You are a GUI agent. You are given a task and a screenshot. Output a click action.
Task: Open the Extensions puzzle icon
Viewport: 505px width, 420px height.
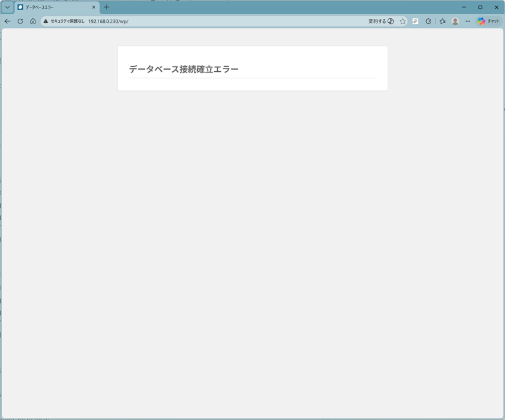[429, 21]
